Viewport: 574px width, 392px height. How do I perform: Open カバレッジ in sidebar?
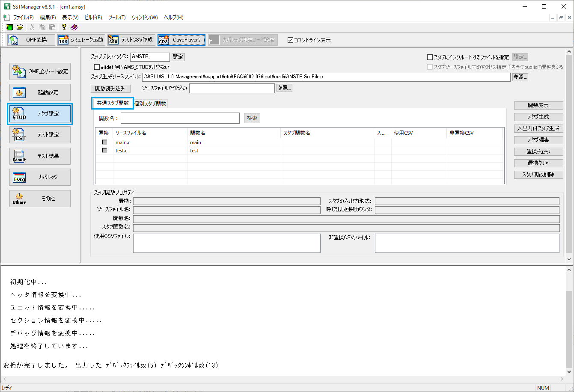pos(40,177)
